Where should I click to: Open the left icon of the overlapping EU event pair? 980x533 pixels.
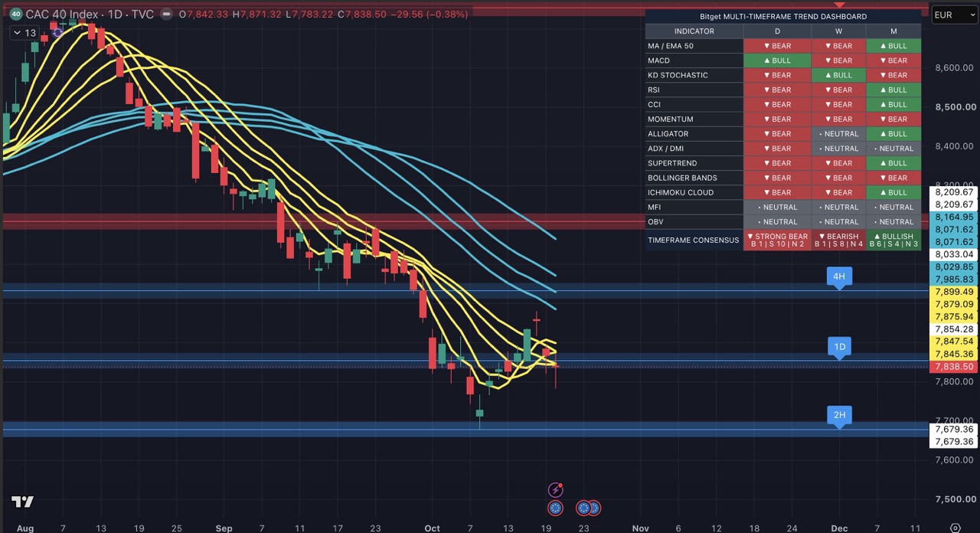coord(583,508)
